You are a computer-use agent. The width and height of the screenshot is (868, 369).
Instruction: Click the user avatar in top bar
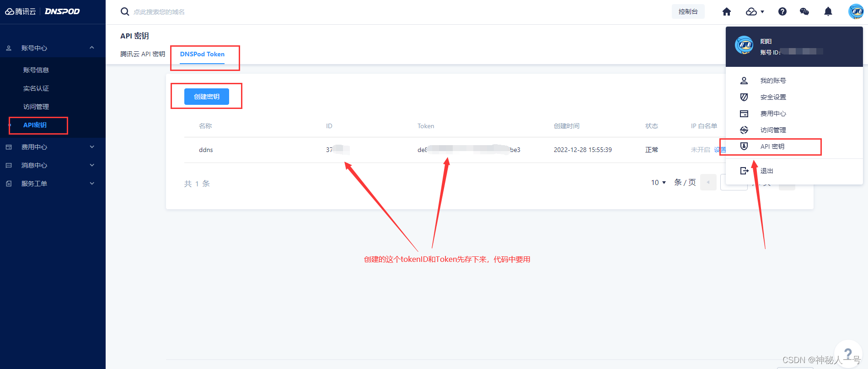point(856,11)
